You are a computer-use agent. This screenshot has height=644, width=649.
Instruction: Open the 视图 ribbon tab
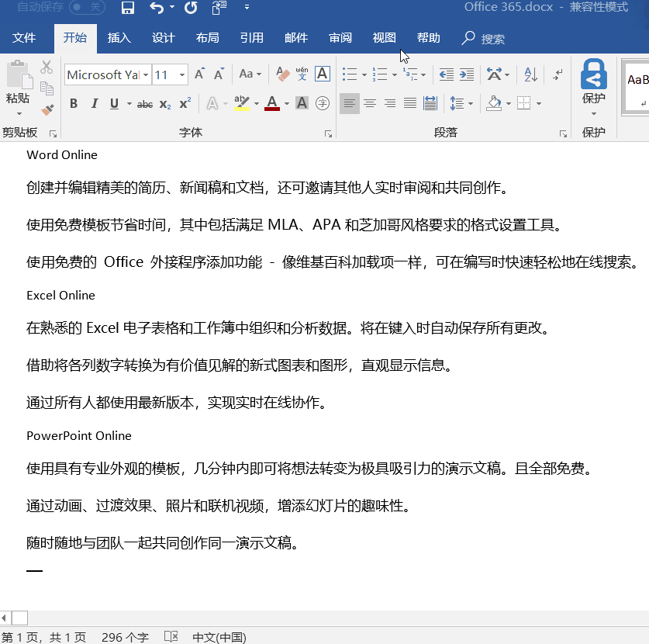coord(384,36)
